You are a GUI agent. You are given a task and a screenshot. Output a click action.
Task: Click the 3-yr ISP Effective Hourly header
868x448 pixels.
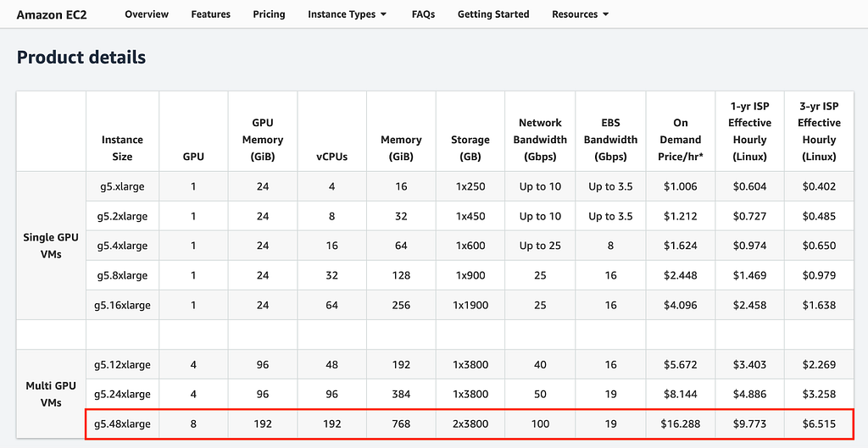820,131
